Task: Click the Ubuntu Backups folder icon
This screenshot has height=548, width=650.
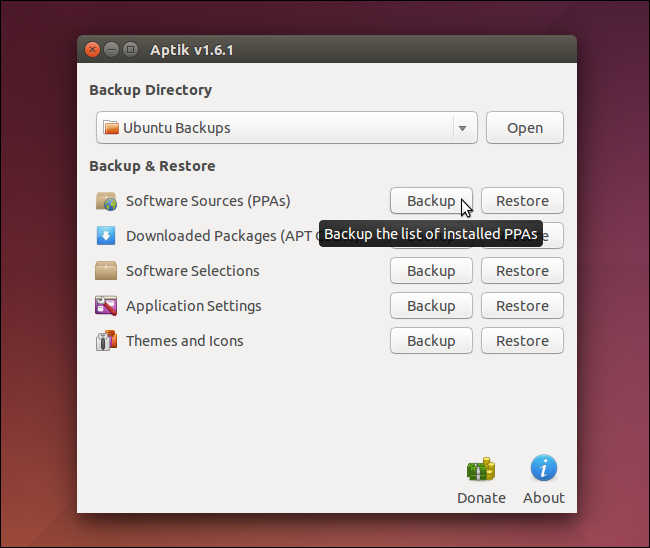Action: 111,128
